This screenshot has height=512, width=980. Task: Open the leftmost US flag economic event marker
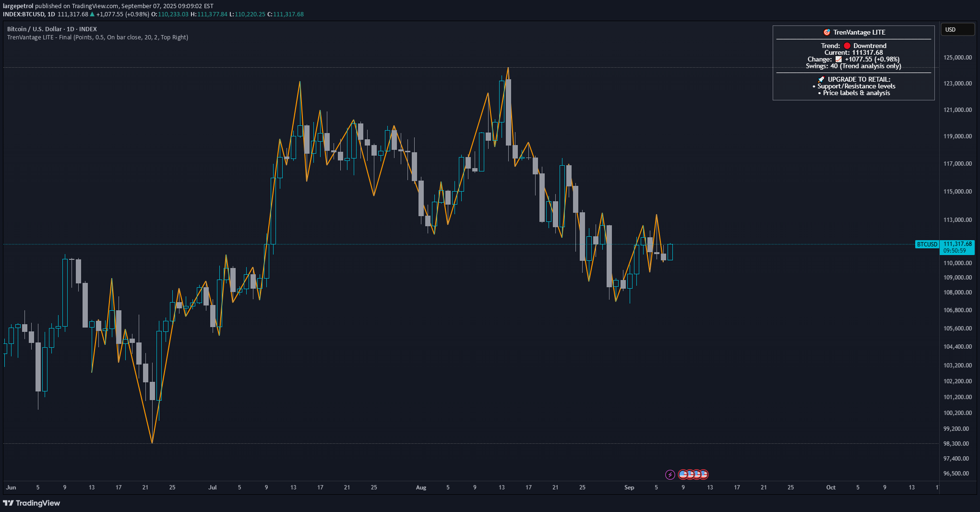pyautogui.click(x=683, y=475)
